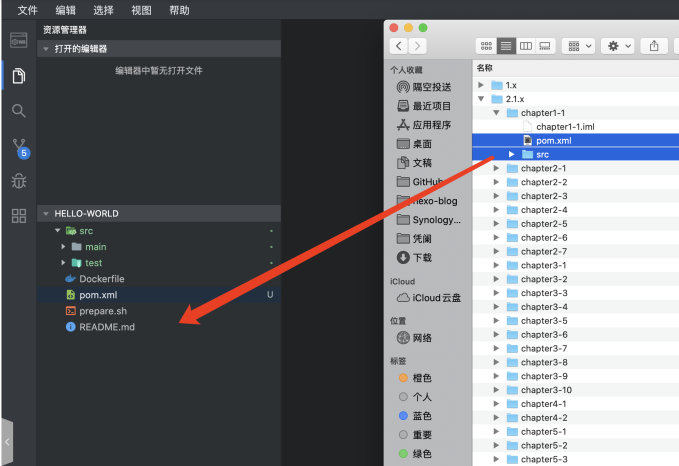Collapse the left sidebar with the arrow handle
Viewport: 679px width, 466px height.
tap(7, 442)
